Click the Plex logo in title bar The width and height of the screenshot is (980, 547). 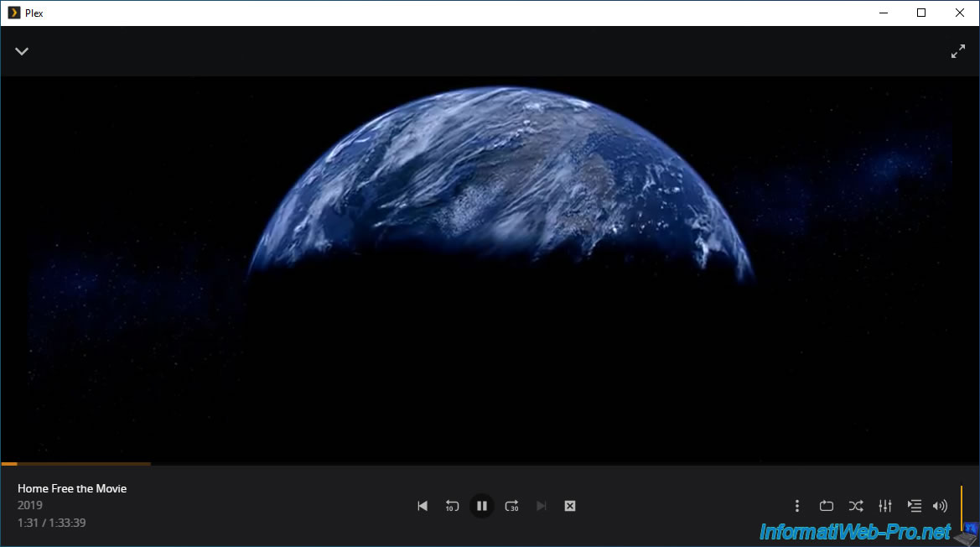(13, 13)
